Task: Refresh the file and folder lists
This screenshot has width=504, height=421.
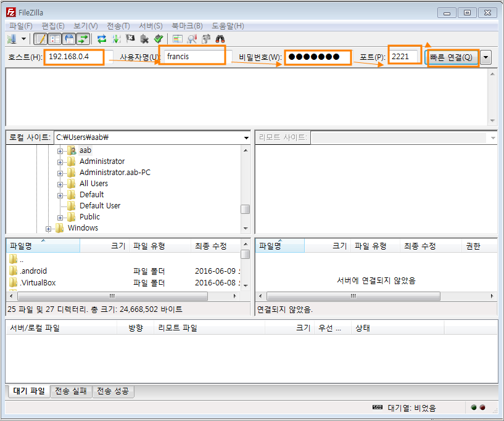Action: click(102, 39)
